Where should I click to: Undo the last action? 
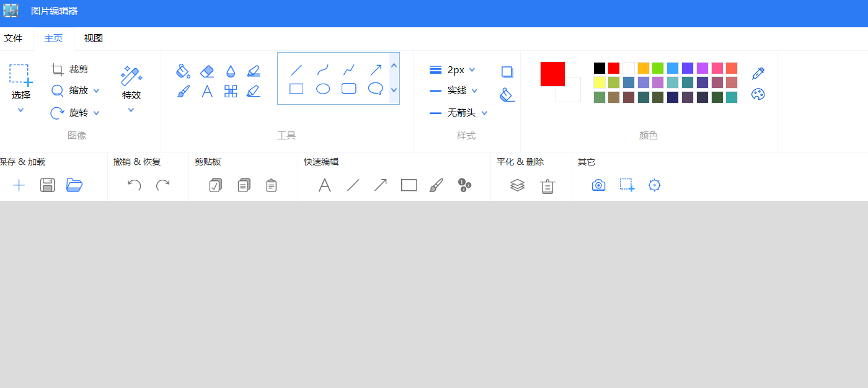(x=134, y=185)
